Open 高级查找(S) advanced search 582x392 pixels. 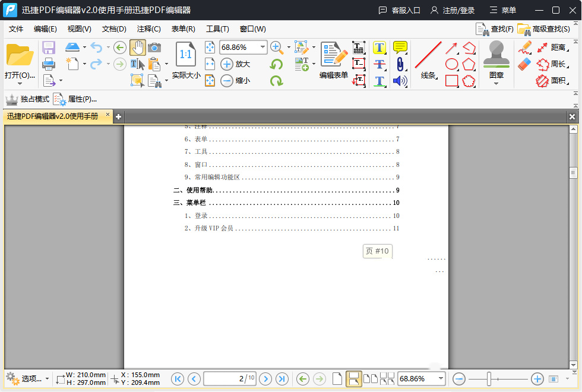click(x=543, y=29)
